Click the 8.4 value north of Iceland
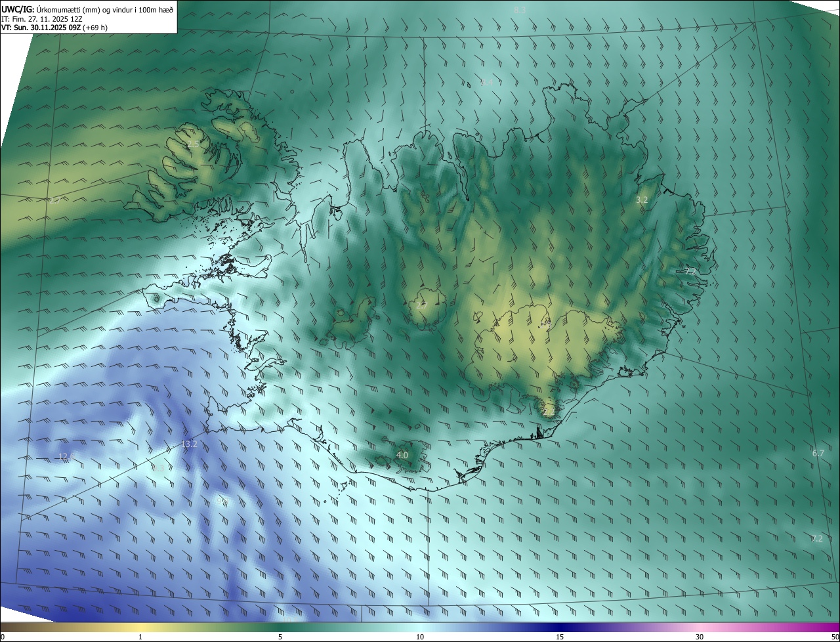The image size is (840, 642). pos(486,83)
